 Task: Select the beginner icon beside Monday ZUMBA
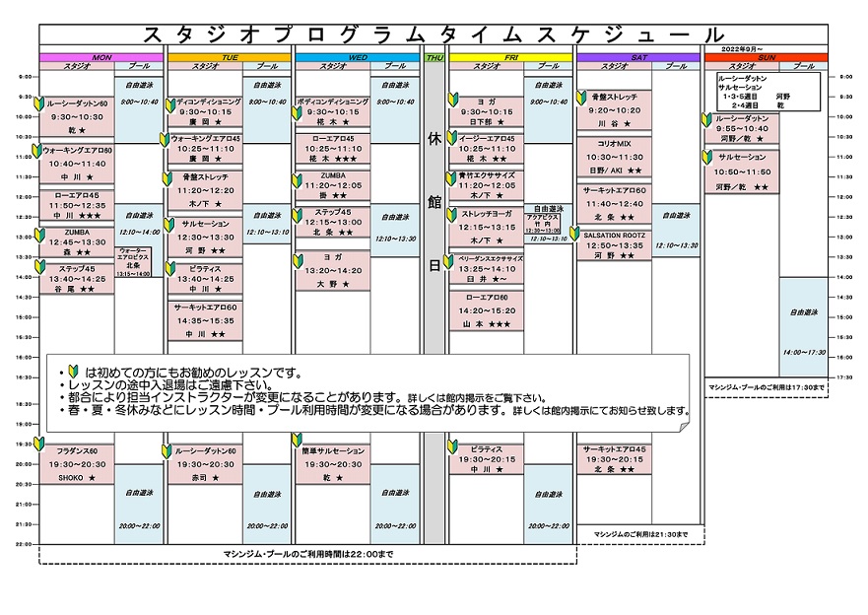39,235
